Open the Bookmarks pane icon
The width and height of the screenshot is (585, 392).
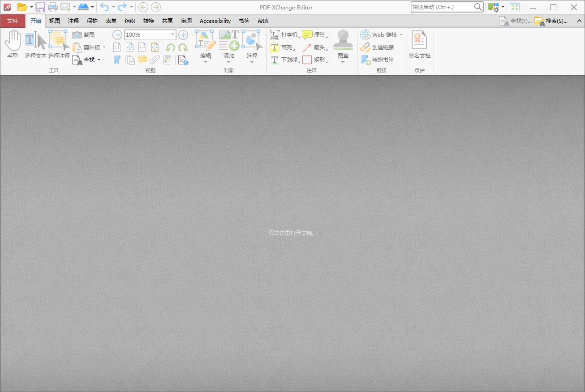point(117,60)
